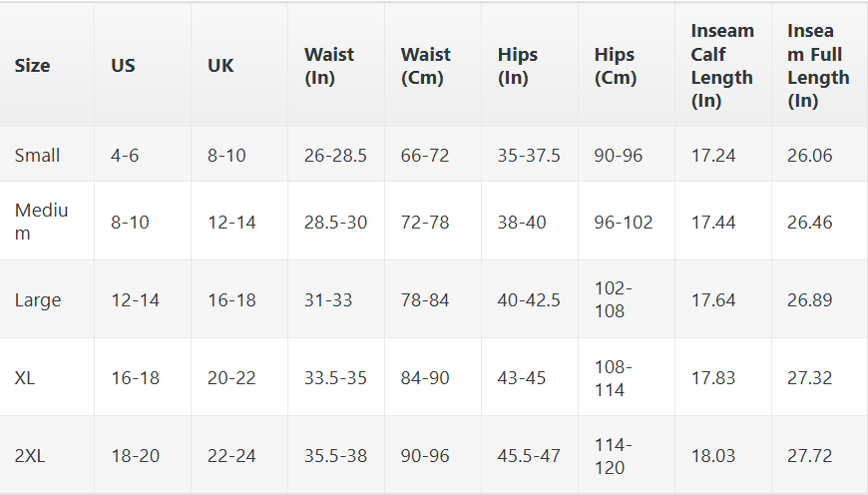Click the Hips (Cm) column header
The image size is (868, 495).
[615, 66]
